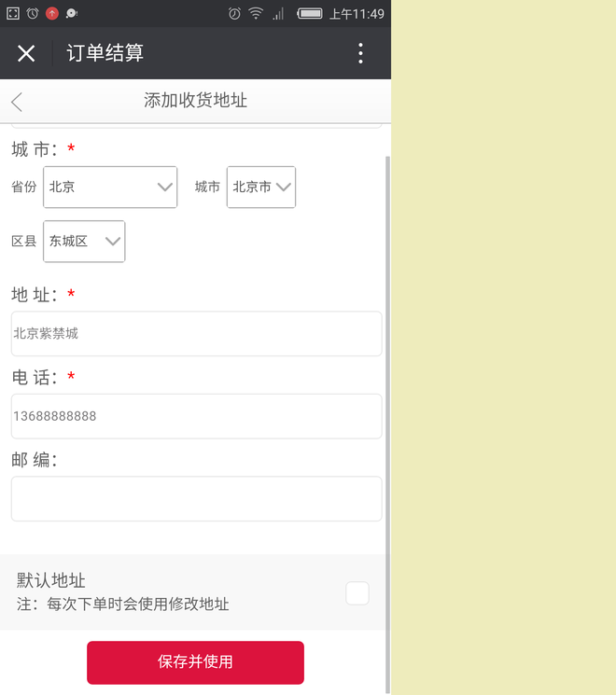Image resolution: width=616 pixels, height=695 pixels.
Task: Tap the battery indicator icon
Action: click(x=310, y=13)
